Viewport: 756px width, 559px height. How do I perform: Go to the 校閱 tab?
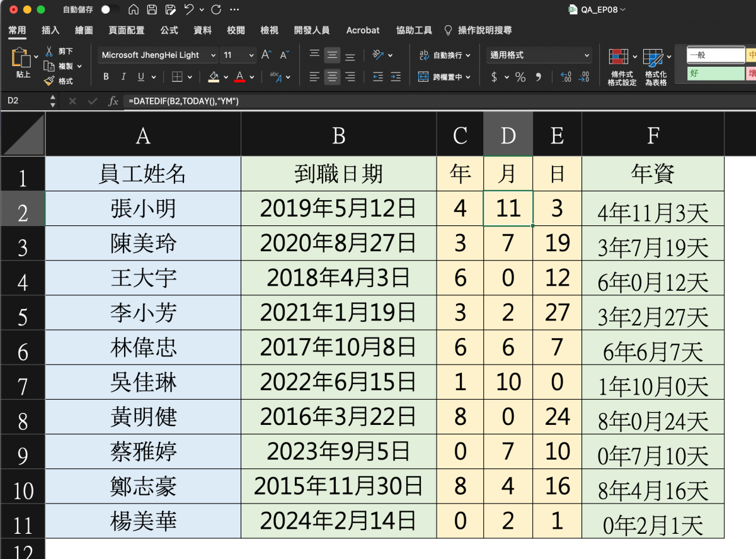[236, 30]
